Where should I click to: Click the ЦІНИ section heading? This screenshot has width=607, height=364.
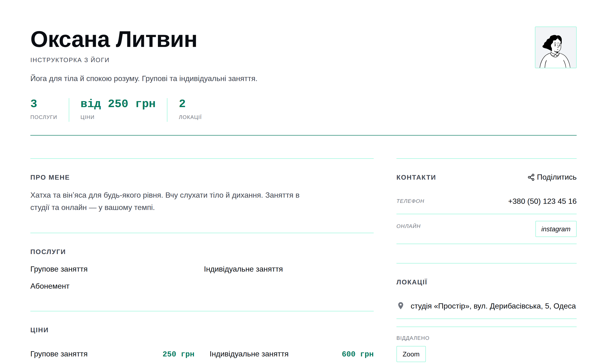[x=40, y=330]
